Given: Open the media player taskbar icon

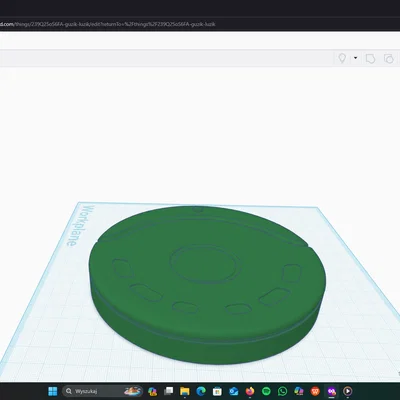Looking at the screenshot, I should pos(348,391).
